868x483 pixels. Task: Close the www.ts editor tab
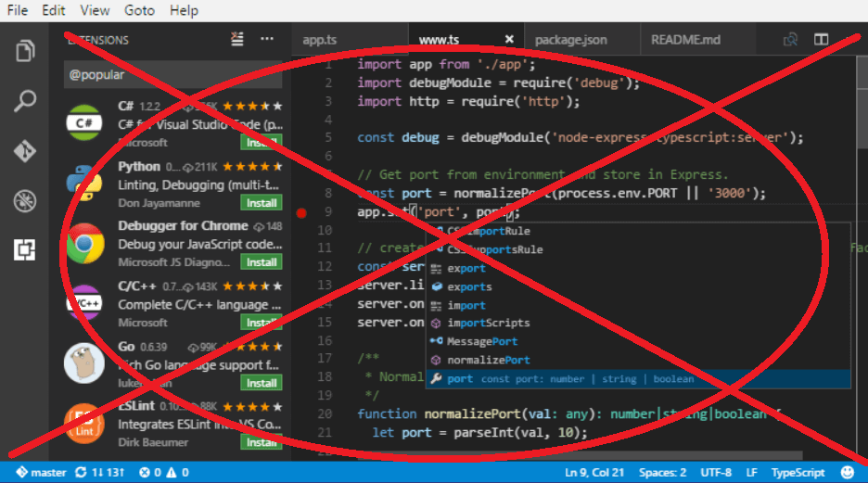(x=509, y=39)
